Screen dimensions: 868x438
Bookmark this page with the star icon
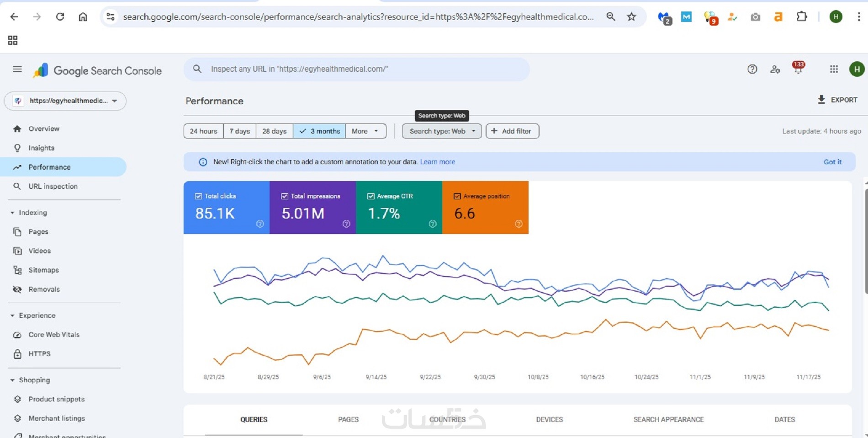(x=631, y=17)
